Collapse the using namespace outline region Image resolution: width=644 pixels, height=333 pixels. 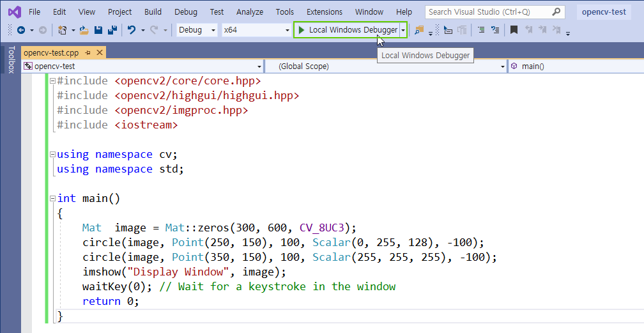pos(52,155)
